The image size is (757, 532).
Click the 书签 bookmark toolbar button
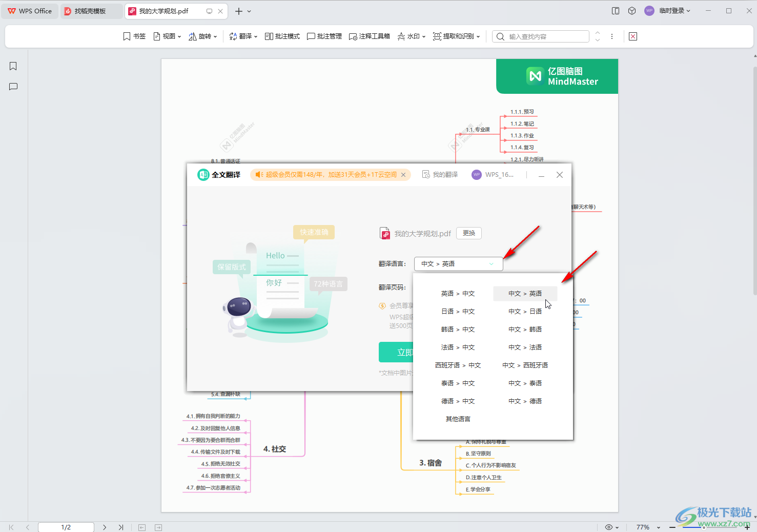(134, 36)
